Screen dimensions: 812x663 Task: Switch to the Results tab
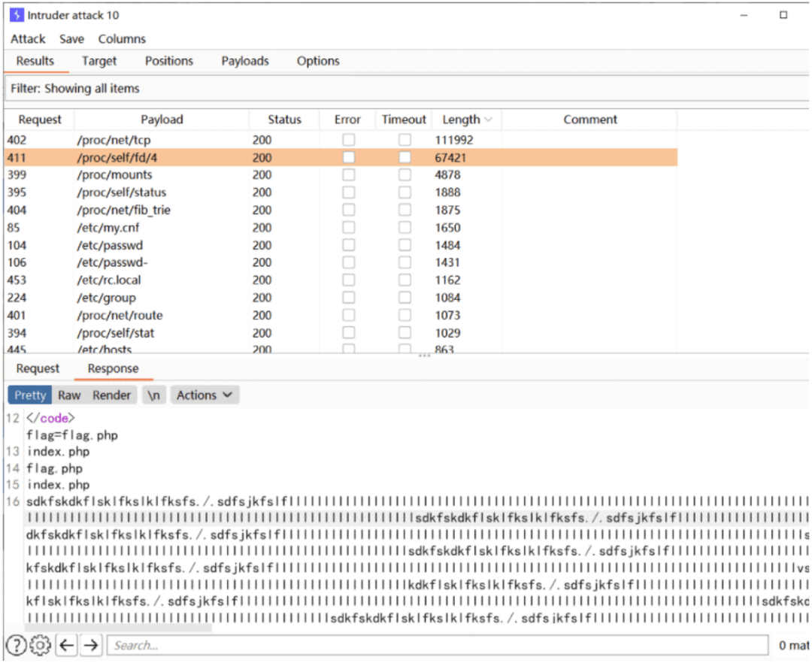tap(35, 61)
